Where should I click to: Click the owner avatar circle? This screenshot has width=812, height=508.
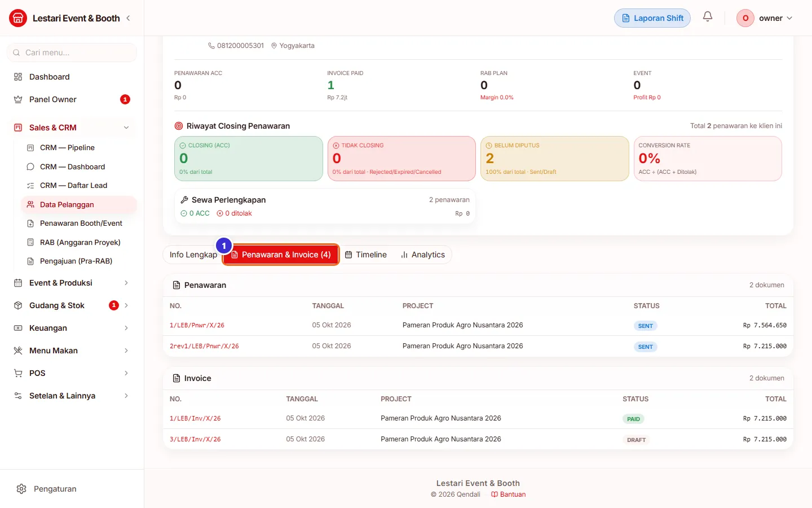tap(745, 18)
